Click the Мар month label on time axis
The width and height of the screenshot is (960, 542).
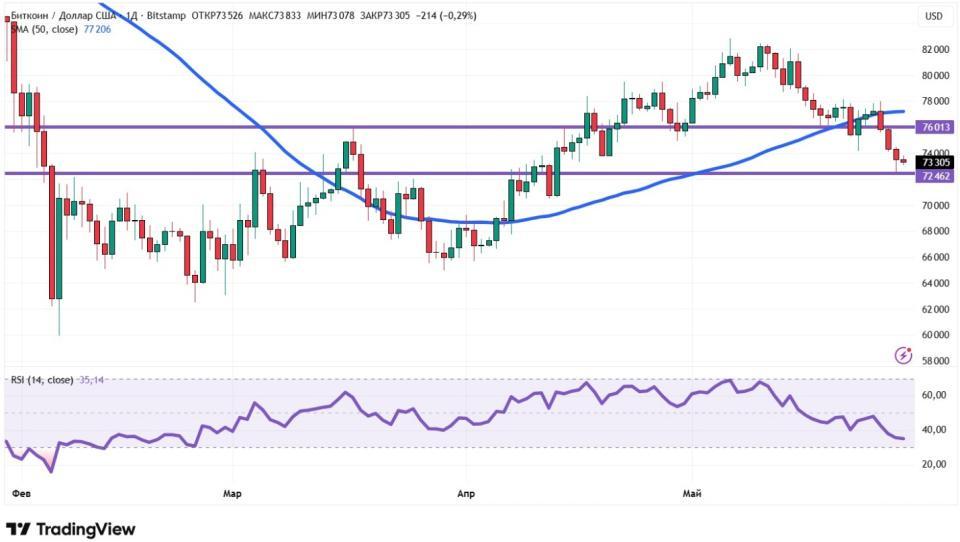tap(232, 494)
